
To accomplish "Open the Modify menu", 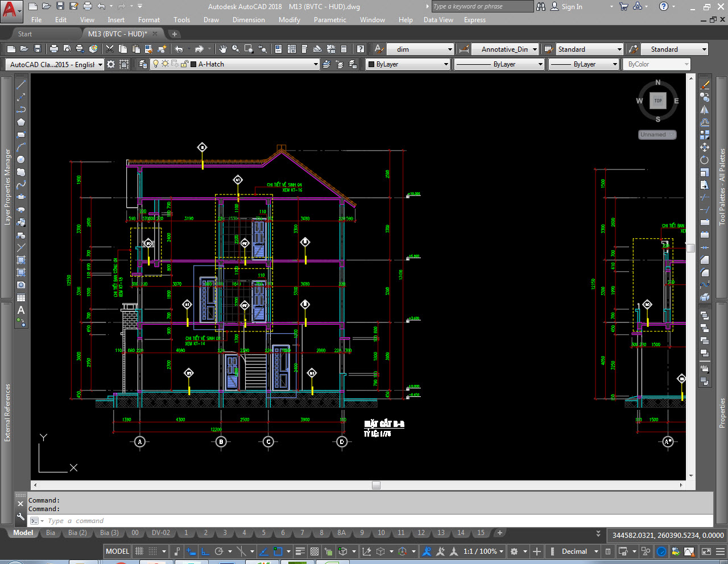I will point(289,19).
